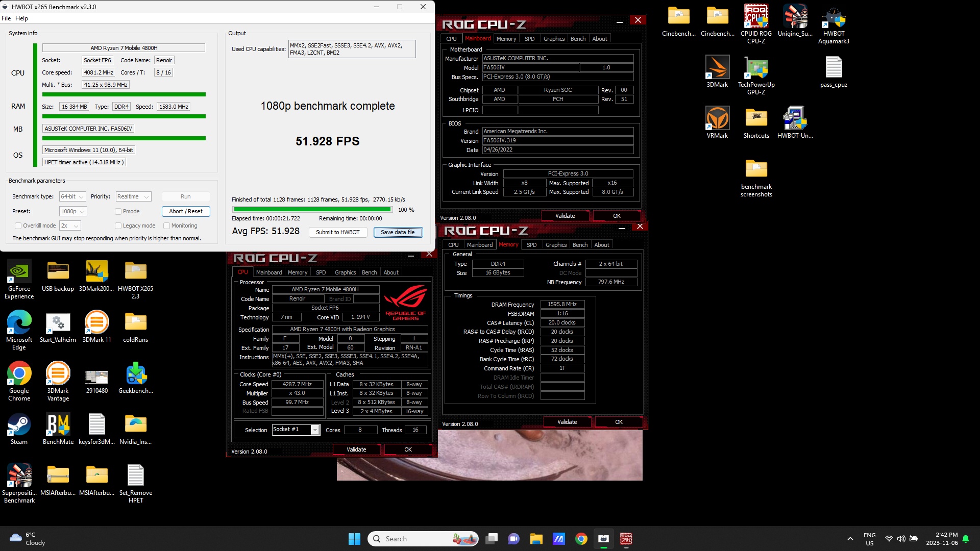This screenshot has width=980, height=551.
Task: Click Validate in Mainboard CPU-Z window
Action: [565, 216]
